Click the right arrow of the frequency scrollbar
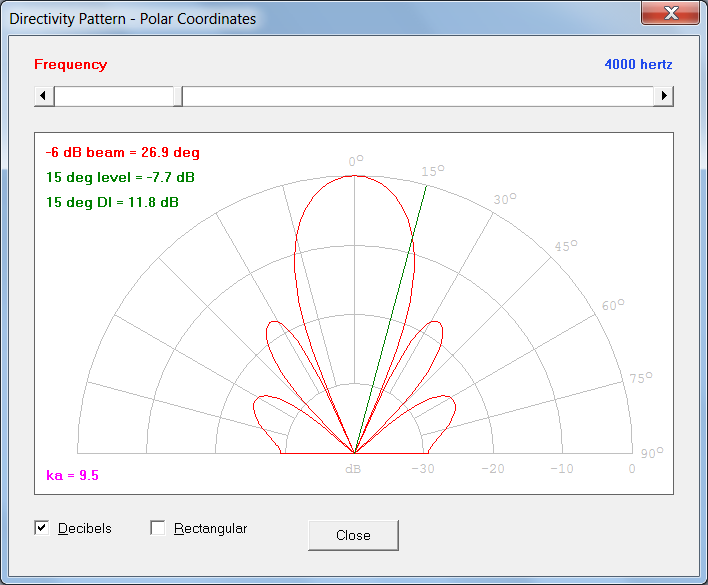The image size is (708, 585). point(663,96)
